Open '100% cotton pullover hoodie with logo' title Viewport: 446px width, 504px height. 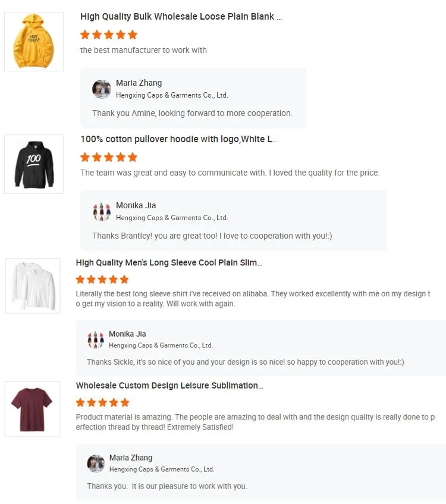(x=179, y=139)
